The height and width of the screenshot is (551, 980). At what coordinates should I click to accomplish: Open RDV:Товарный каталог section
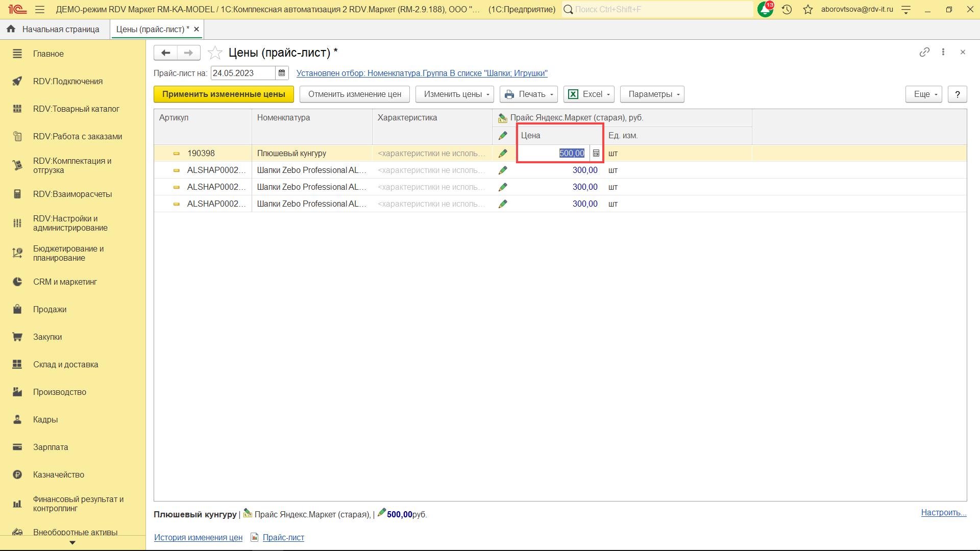click(76, 109)
